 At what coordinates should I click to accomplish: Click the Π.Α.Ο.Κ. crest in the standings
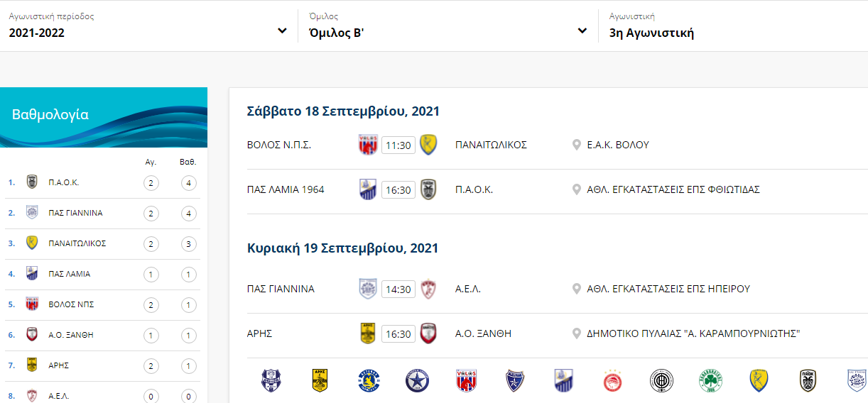pos(32,182)
